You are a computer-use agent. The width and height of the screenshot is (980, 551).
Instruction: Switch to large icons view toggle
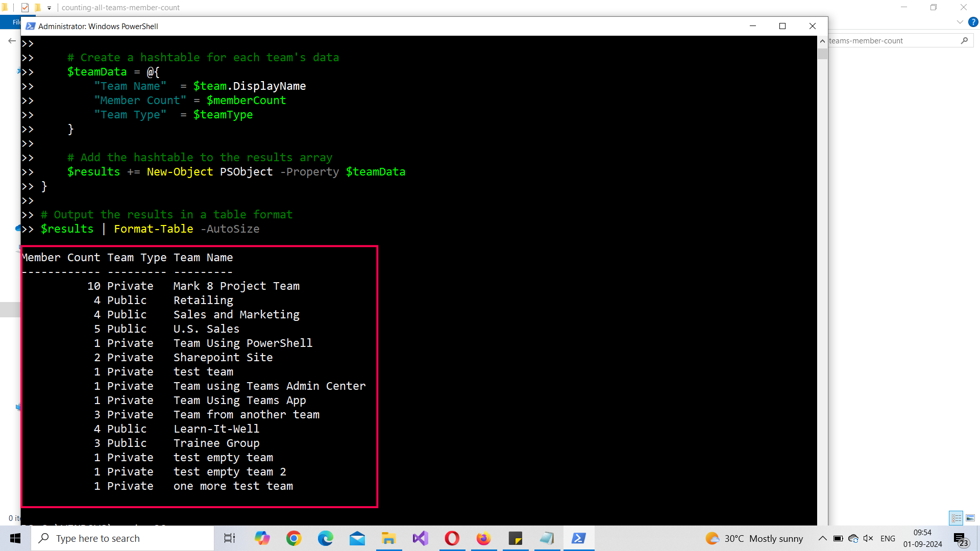970,518
